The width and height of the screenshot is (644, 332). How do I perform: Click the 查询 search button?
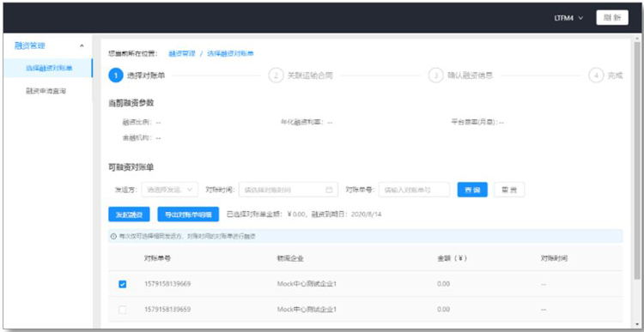click(x=472, y=190)
